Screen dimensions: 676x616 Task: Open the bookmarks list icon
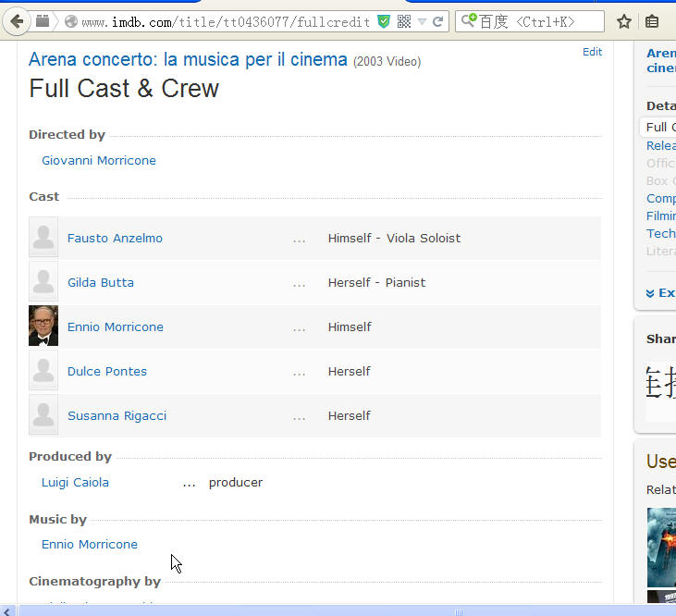pos(652,21)
